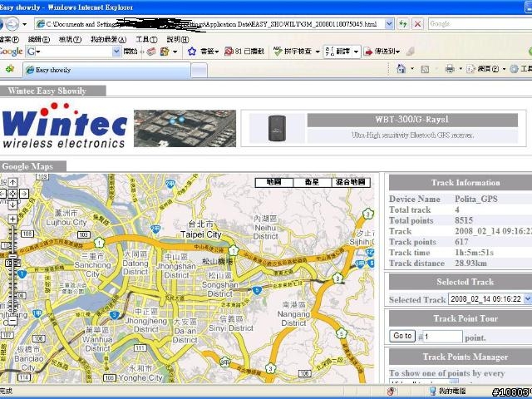Switch map to 地圖 map view

pyautogui.click(x=273, y=182)
